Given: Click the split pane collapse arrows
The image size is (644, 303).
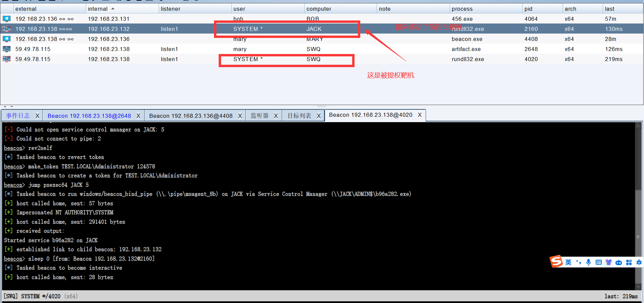Looking at the screenshot, I should point(8,106).
